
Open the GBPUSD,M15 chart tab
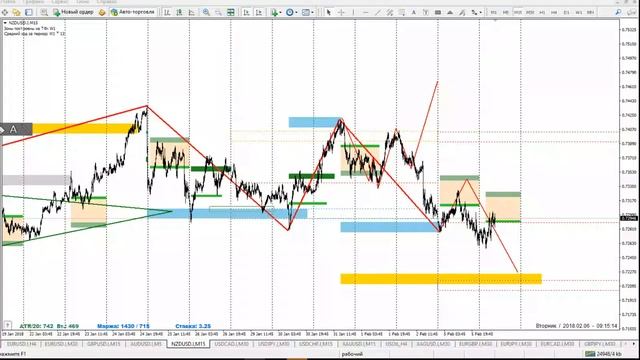tap(104, 344)
